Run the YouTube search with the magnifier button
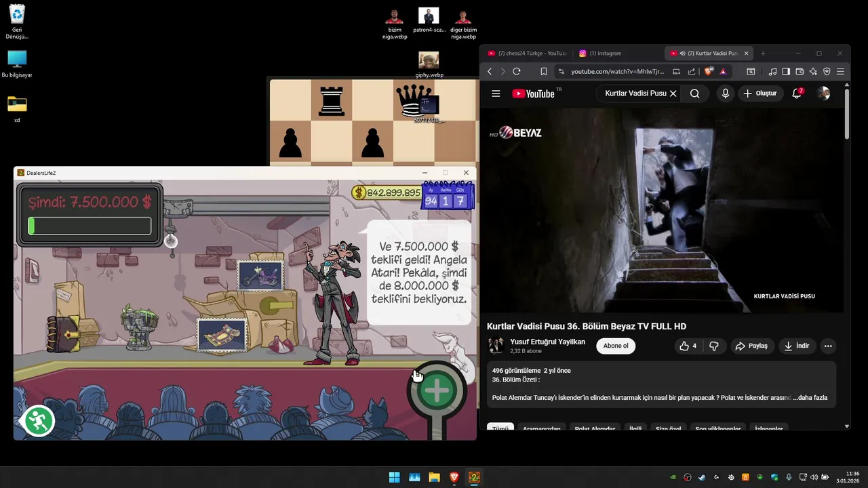 click(694, 94)
